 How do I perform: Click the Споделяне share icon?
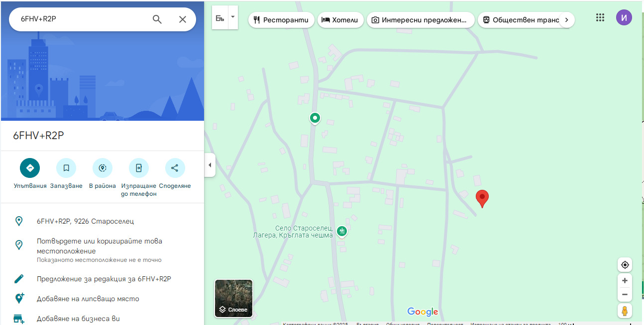coord(175,168)
